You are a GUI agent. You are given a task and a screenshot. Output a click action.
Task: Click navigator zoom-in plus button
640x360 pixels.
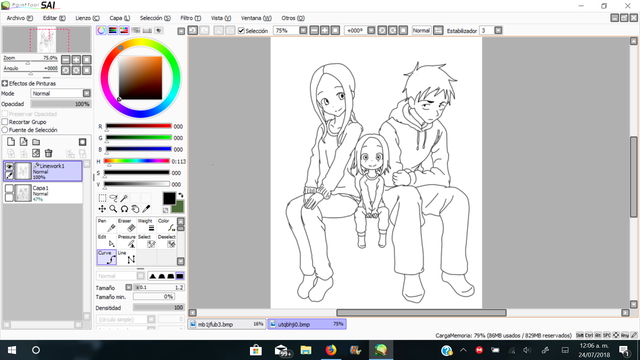tap(76, 60)
